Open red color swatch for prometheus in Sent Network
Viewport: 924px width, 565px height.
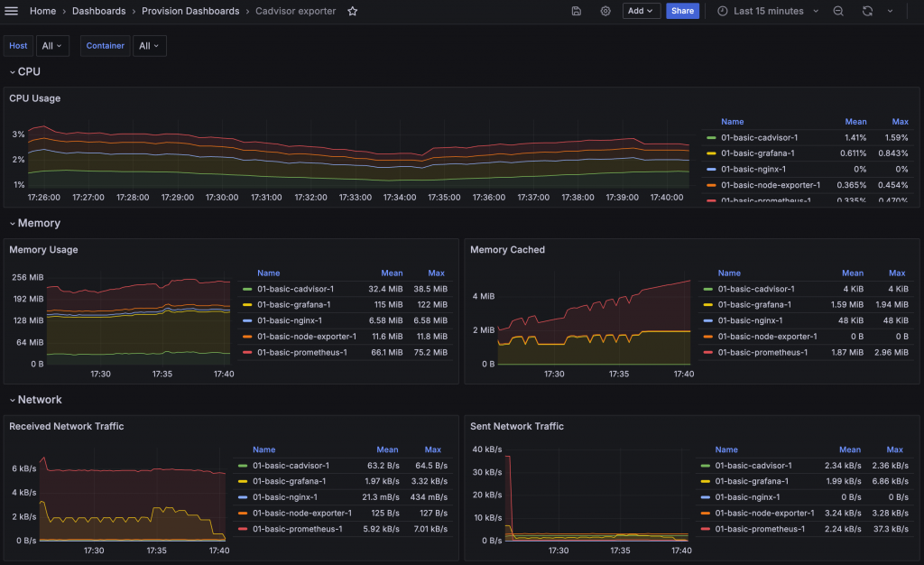[x=706, y=529]
